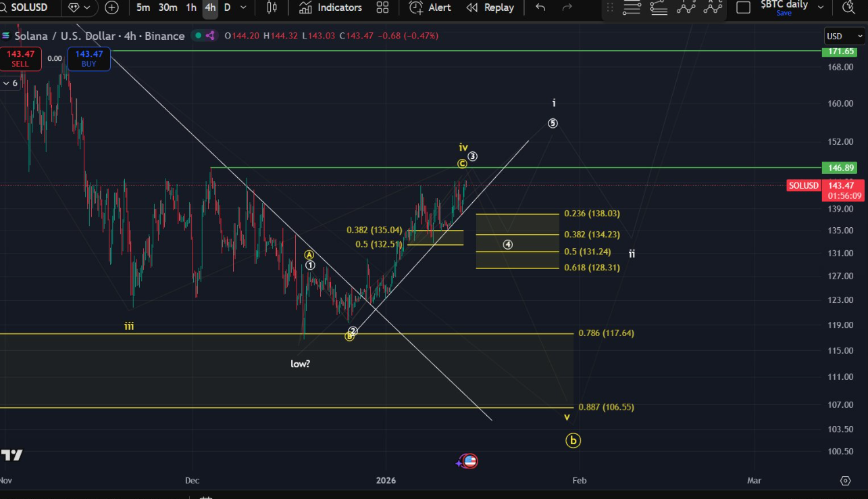Toggle the fullscreen square icon

click(743, 7)
